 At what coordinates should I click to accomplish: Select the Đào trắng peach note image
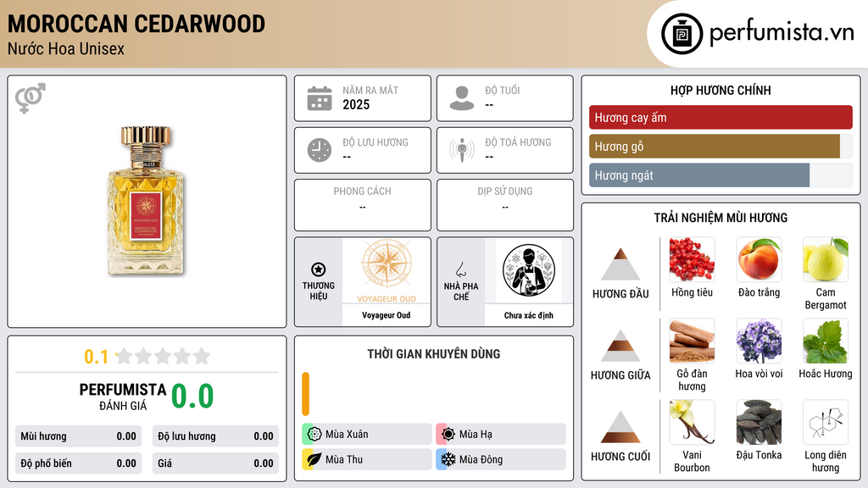[x=759, y=259]
